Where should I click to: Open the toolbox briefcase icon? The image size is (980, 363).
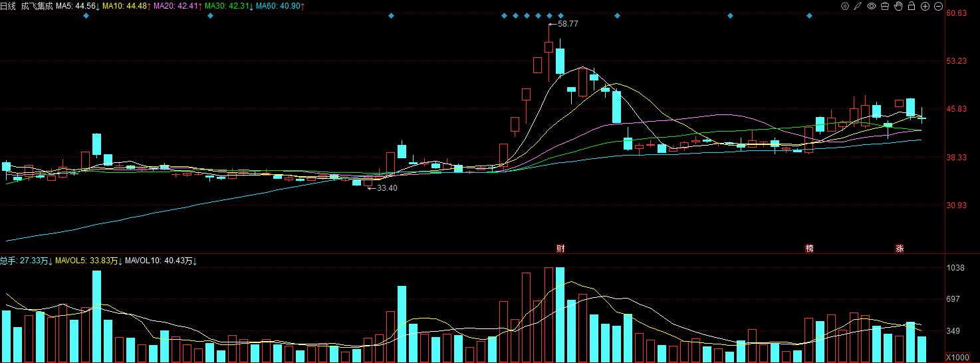click(885, 6)
